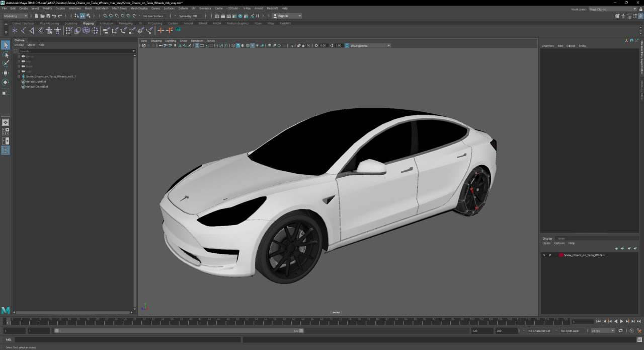This screenshot has height=350, width=644.
Task: Expand the Snow_Chains_on_Tesla_Wheels_ncl1_1 node
Action: [19, 77]
